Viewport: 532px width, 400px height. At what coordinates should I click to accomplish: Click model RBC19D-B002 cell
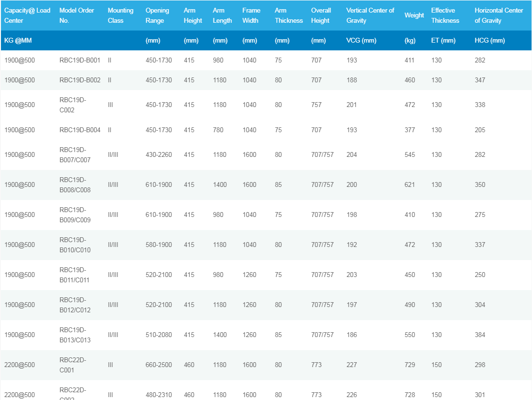click(x=80, y=80)
